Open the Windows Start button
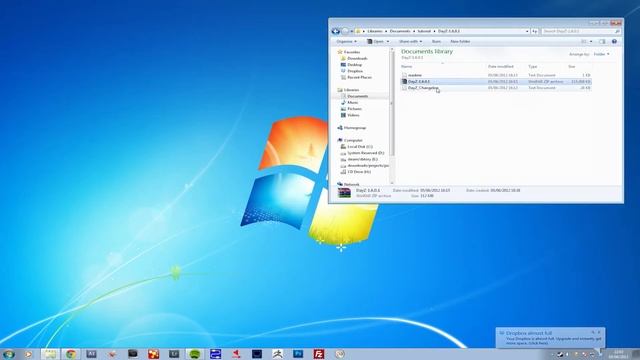This screenshot has height=360, width=640. (x=9, y=354)
